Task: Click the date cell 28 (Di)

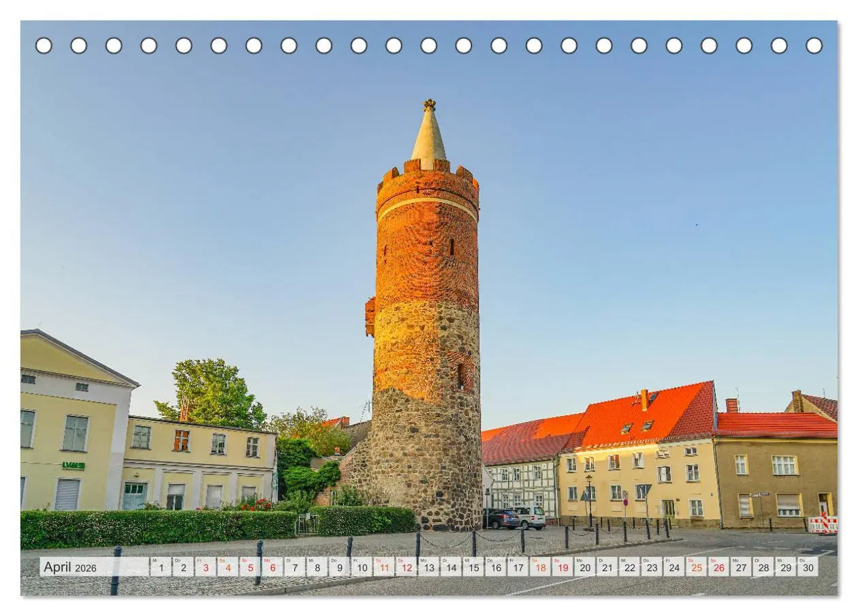Action: point(763,567)
